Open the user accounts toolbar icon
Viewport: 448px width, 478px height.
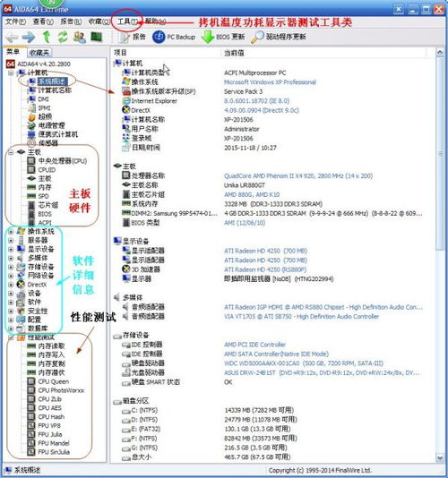coord(80,38)
